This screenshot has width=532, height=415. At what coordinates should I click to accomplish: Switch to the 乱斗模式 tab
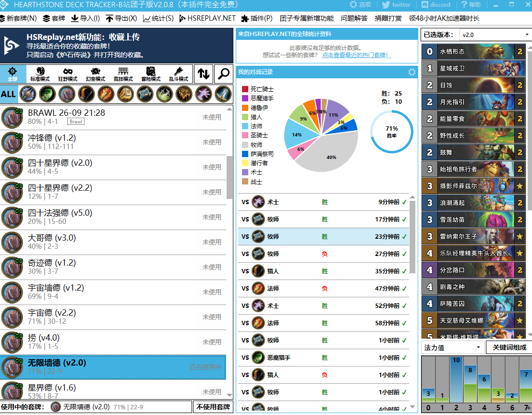[x=179, y=74]
